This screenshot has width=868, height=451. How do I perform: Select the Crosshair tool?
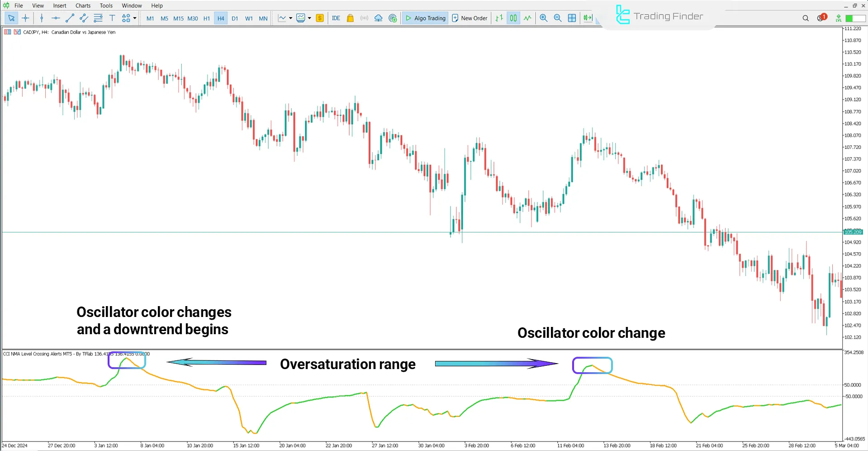point(25,18)
